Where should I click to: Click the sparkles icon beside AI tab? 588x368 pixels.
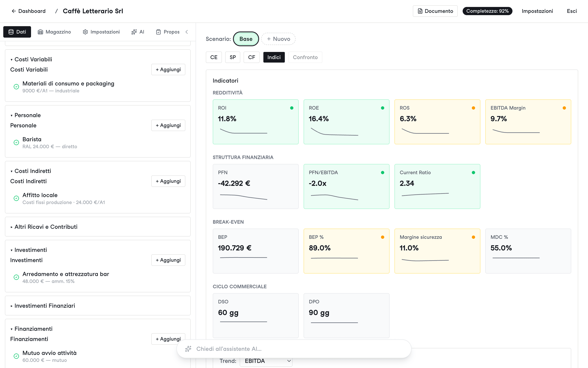134,32
